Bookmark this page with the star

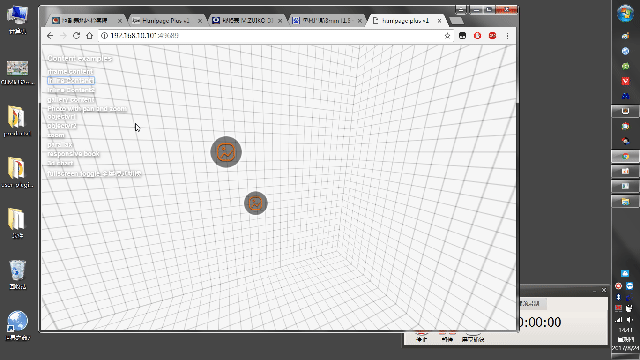pyautogui.click(x=447, y=36)
